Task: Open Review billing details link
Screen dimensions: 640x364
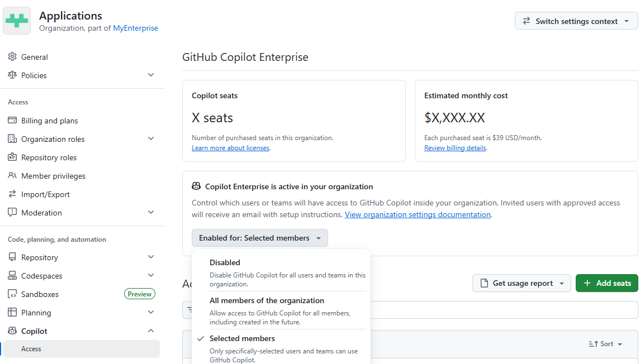Action: coord(455,147)
